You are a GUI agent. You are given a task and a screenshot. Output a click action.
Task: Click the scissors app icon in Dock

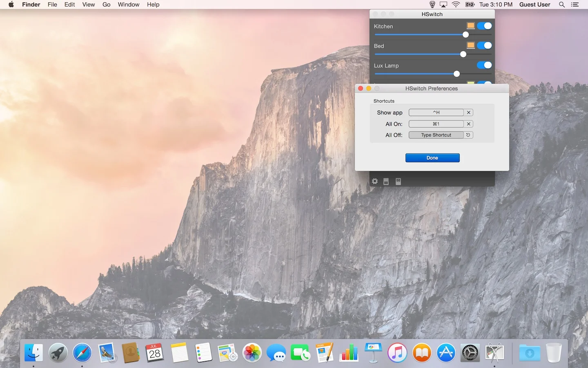pos(494,352)
